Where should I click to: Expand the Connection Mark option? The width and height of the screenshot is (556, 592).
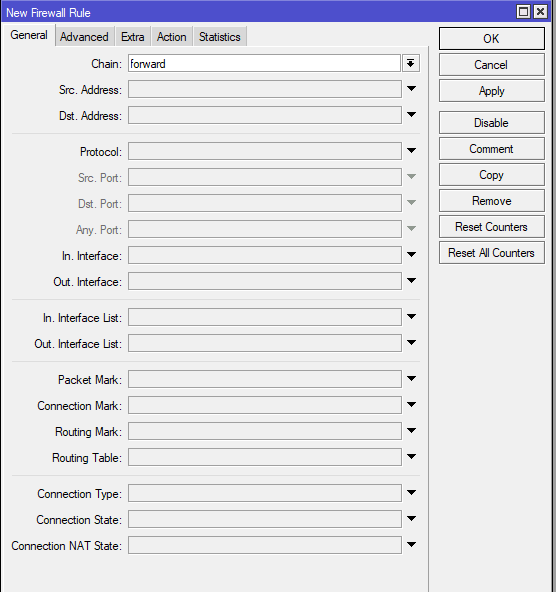pos(411,405)
